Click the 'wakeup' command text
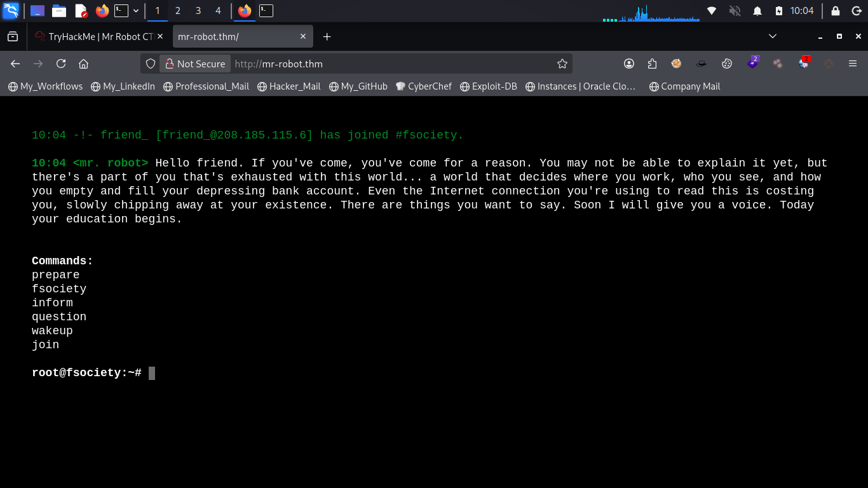The image size is (868, 488). coord(52,331)
